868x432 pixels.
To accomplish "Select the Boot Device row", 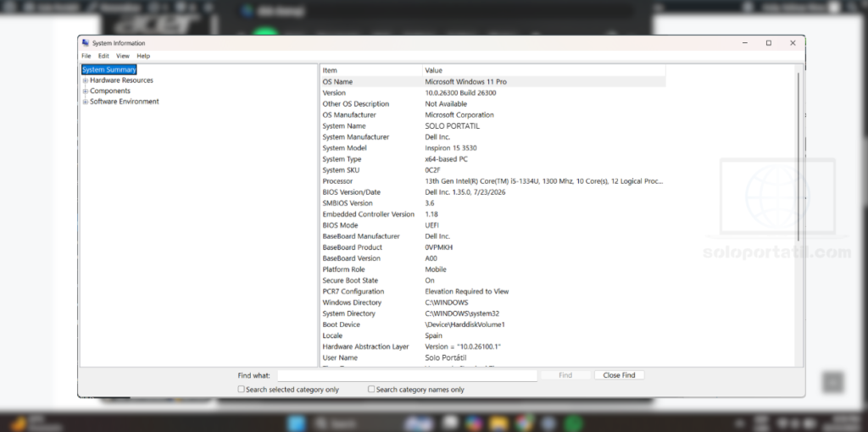I will pos(492,324).
